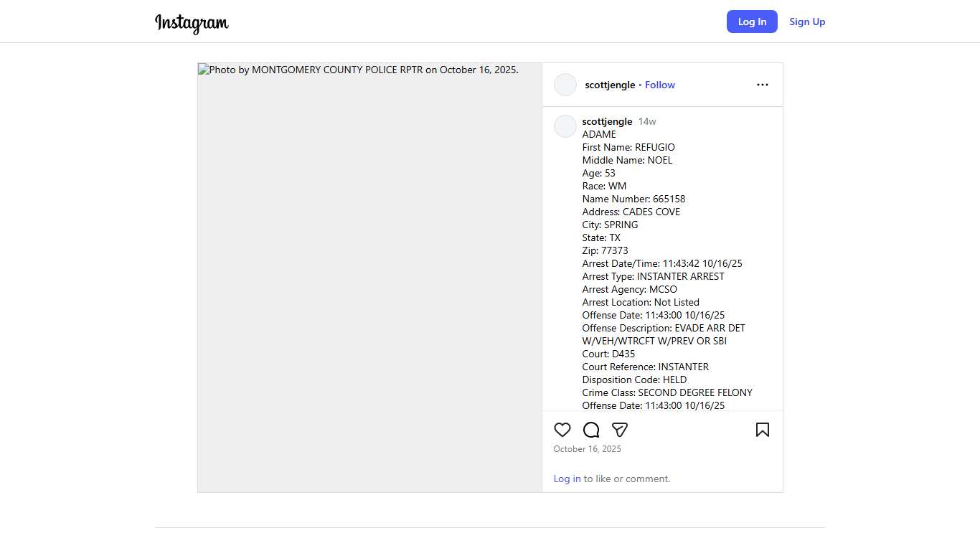The width and height of the screenshot is (980, 551).
Task: Click the Offense Description line in the caption
Action: (664, 328)
